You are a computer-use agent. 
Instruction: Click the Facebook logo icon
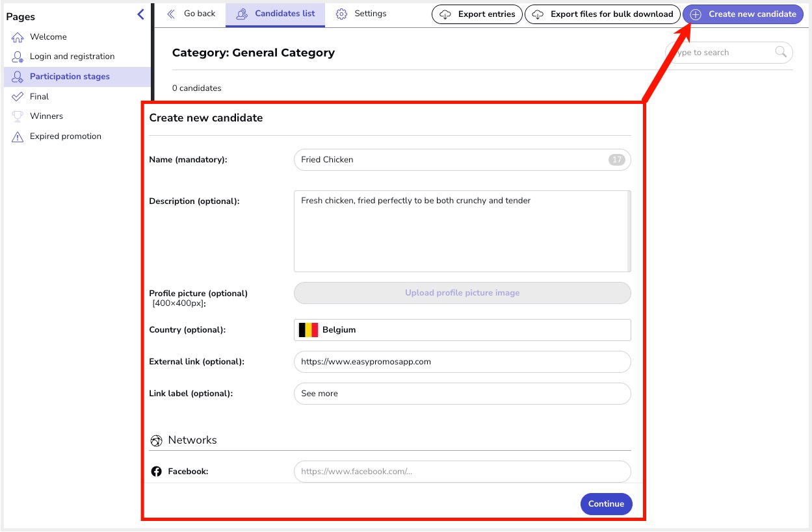(x=156, y=472)
